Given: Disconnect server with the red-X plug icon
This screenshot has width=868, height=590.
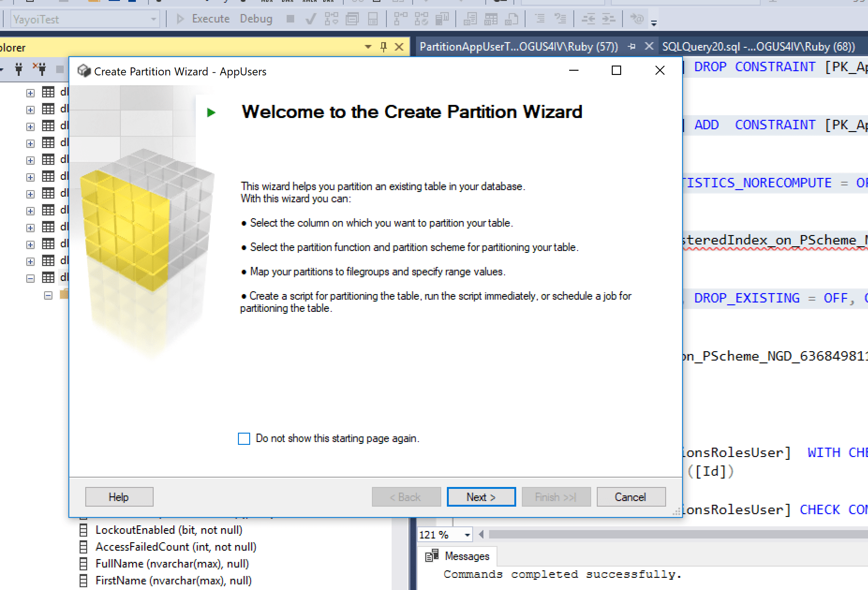Looking at the screenshot, I should pos(41,69).
